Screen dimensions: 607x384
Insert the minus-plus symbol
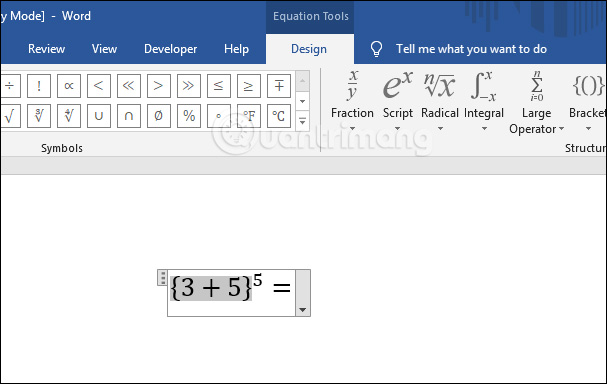[x=279, y=86]
